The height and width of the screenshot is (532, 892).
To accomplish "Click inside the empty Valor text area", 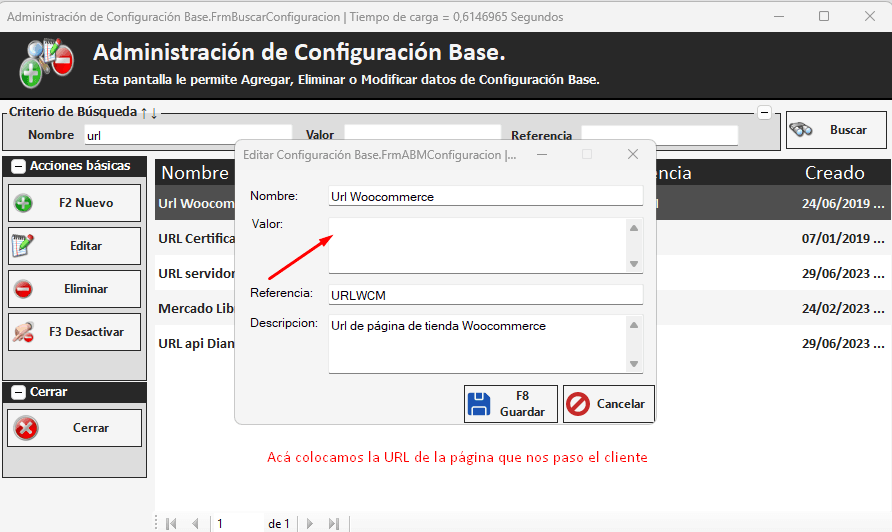I will click(477, 245).
